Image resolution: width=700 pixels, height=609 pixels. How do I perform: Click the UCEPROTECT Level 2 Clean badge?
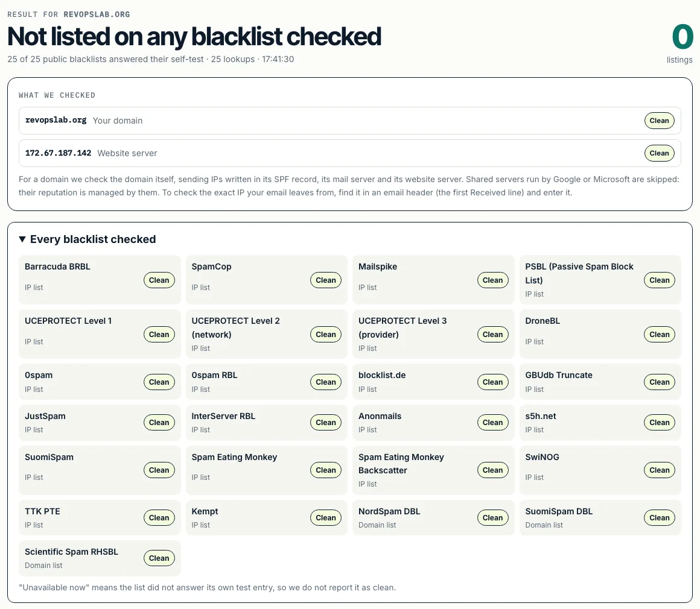point(325,335)
